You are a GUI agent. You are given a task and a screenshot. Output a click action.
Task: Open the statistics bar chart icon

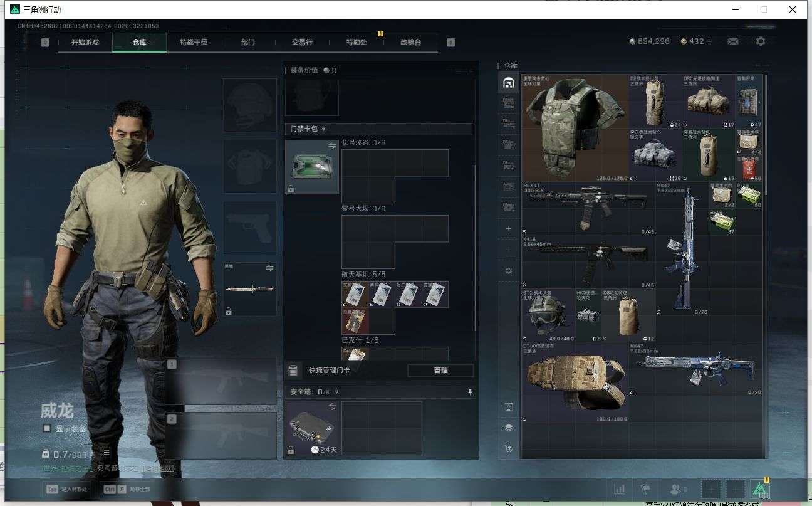[x=619, y=489]
